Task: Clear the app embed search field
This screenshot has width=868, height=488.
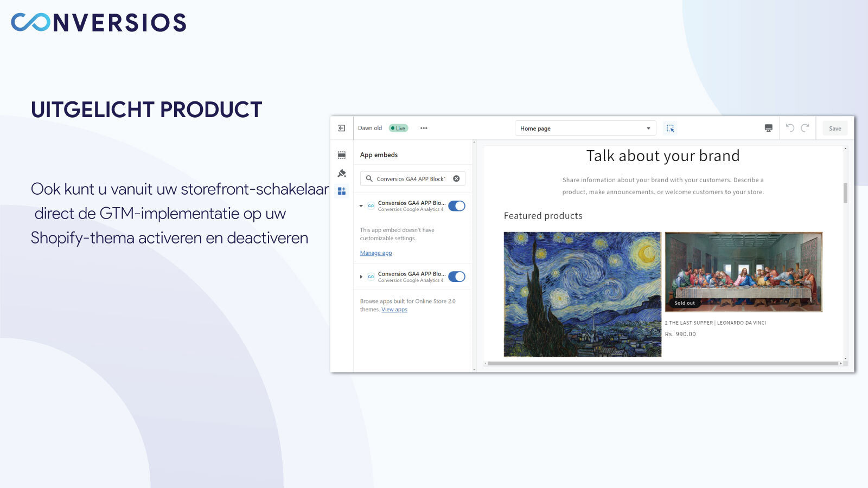Action: click(x=456, y=178)
